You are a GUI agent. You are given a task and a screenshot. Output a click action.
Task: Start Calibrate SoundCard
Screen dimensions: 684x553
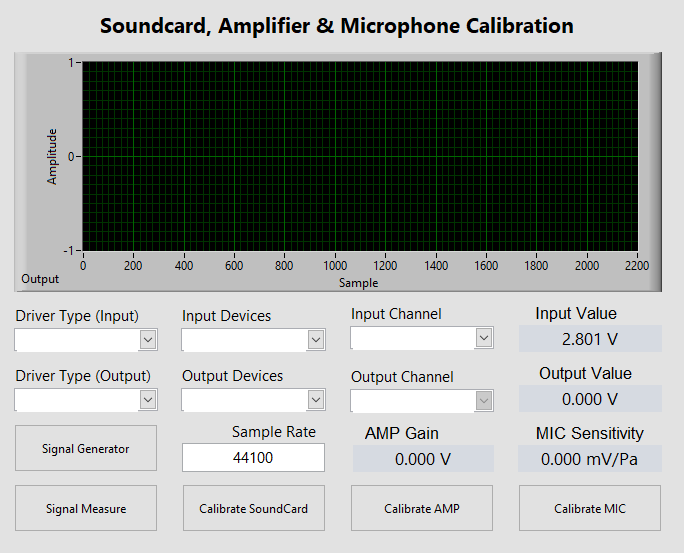(x=254, y=508)
